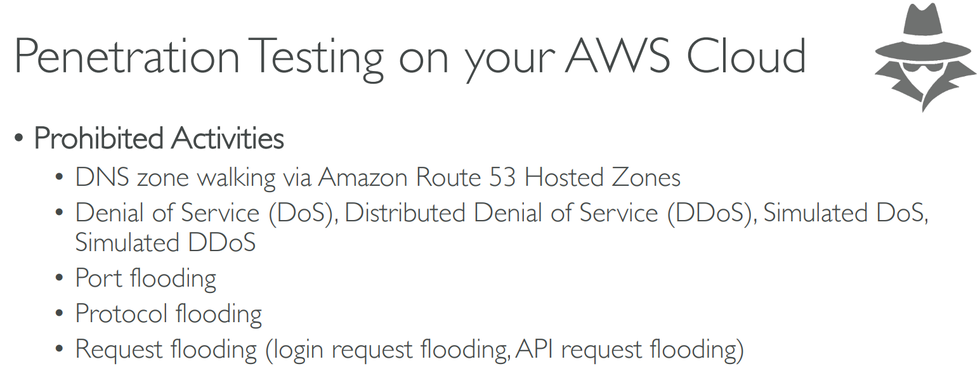Click the "Simulated DoS" text

point(845,213)
